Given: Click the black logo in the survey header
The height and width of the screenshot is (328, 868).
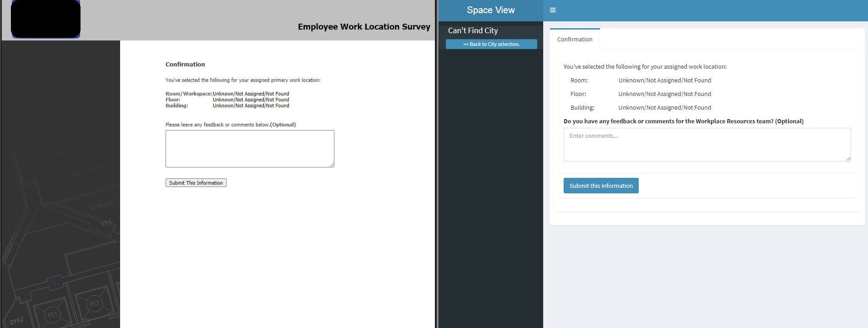Looking at the screenshot, I should tap(45, 19).
